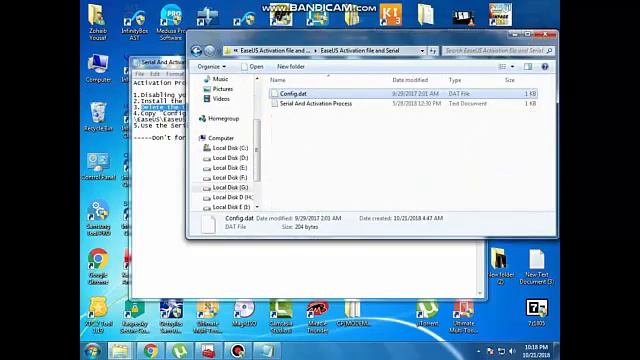The width and height of the screenshot is (640, 360).
Task: Select Google Chrome desktop shortcut
Action: (98, 266)
